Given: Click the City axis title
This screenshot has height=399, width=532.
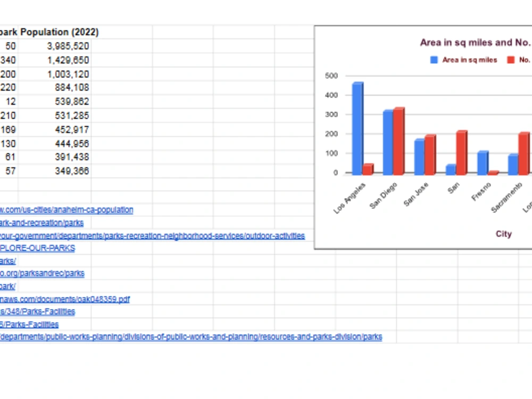Looking at the screenshot, I should 503,234.
